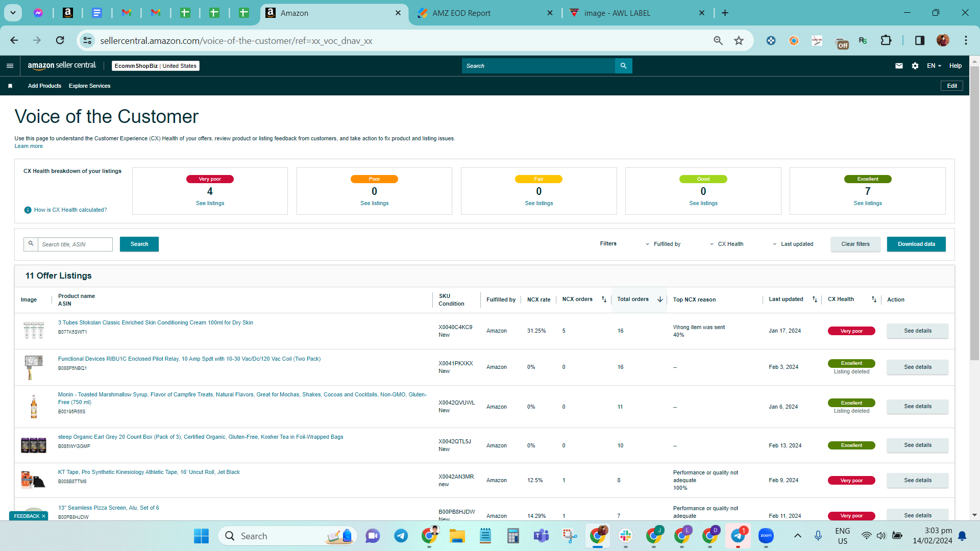980x551 pixels.
Task: Go back with the browser back arrow
Action: 14,40
